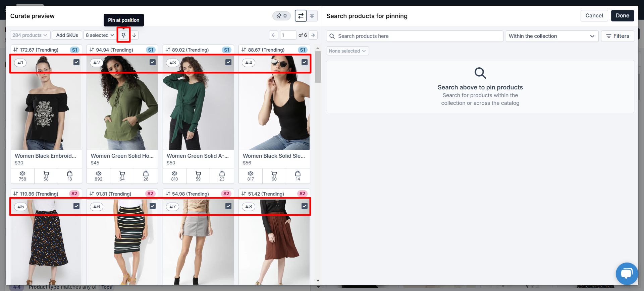The height and width of the screenshot is (291, 644).
Task: Click the Pin at position icon
Action: [x=124, y=35]
